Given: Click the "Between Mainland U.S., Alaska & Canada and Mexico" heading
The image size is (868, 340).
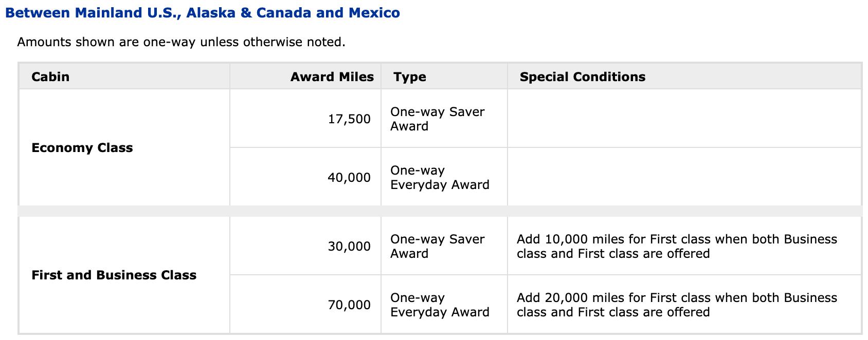Looking at the screenshot, I should pyautogui.click(x=203, y=13).
